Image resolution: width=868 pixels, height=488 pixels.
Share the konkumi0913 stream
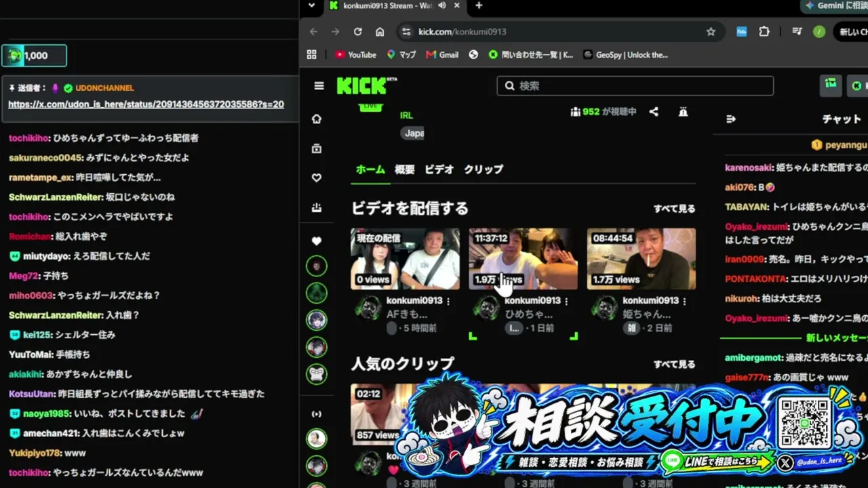pyautogui.click(x=654, y=112)
